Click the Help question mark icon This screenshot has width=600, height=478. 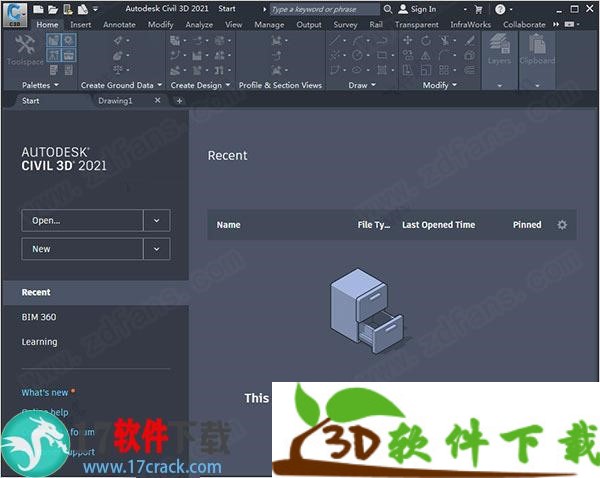(x=500, y=9)
